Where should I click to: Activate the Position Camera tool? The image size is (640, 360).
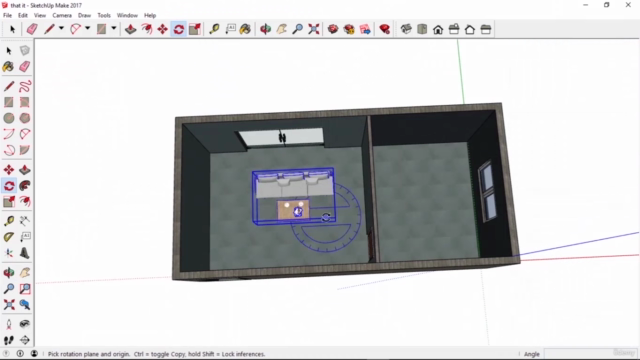point(9,324)
